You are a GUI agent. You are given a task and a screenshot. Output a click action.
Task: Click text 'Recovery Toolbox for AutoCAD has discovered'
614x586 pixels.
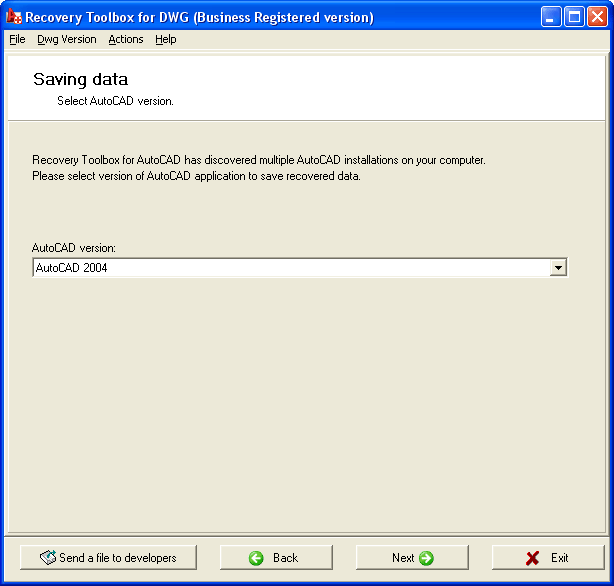[x=144, y=160]
